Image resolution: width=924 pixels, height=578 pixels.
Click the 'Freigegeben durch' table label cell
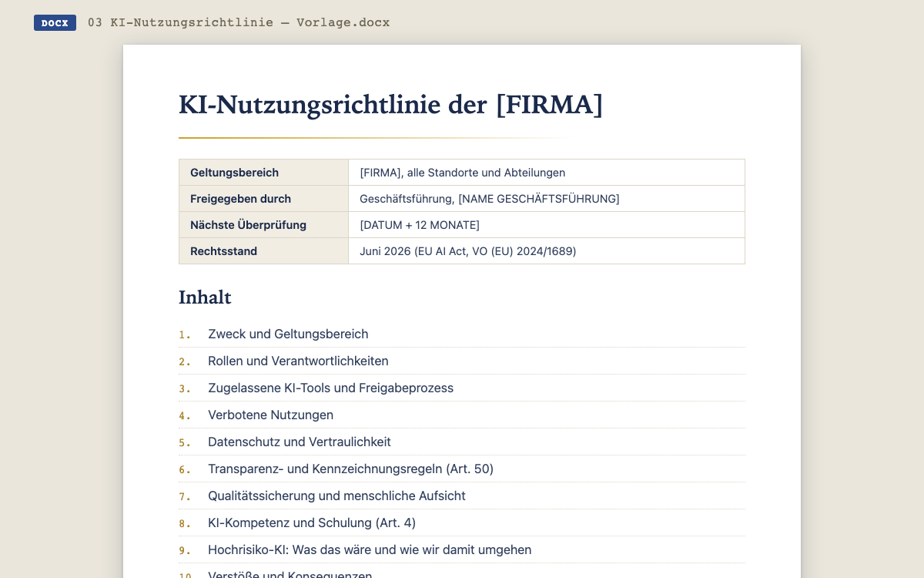[264, 199]
